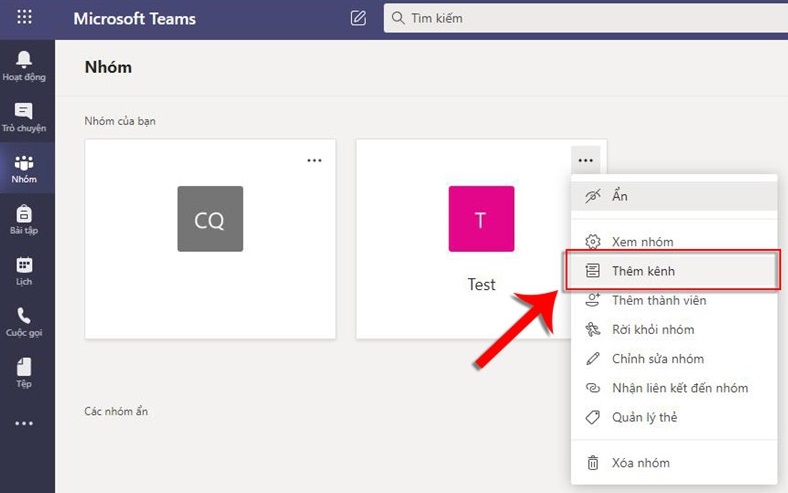Open Bài tập assignments in sidebar
This screenshot has width=788, height=493.
(24, 220)
